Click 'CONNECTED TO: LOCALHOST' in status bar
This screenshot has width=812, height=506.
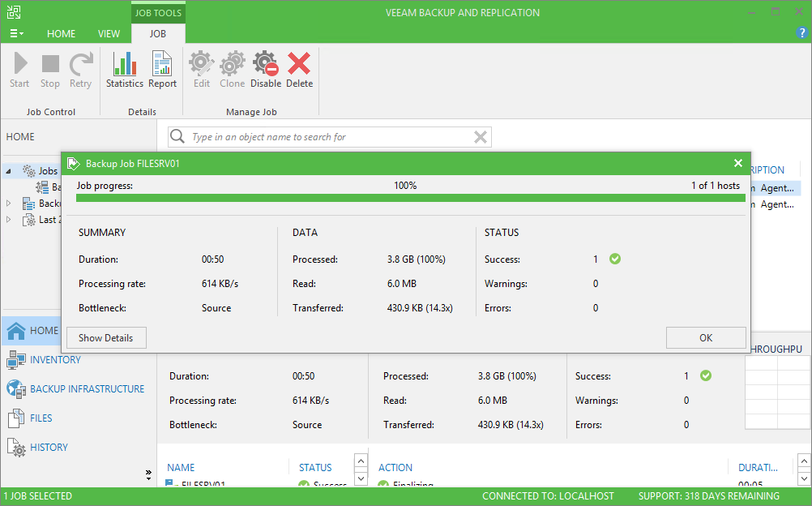(548, 496)
